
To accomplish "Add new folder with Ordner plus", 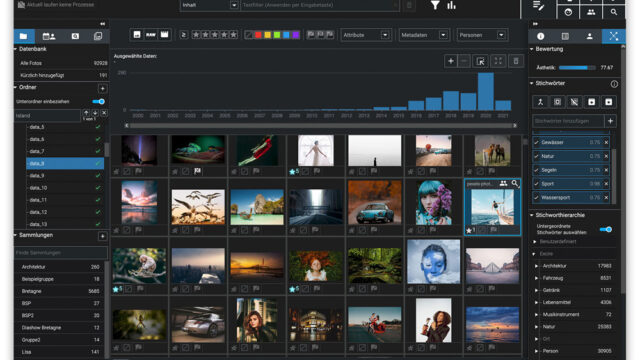I will (x=102, y=88).
